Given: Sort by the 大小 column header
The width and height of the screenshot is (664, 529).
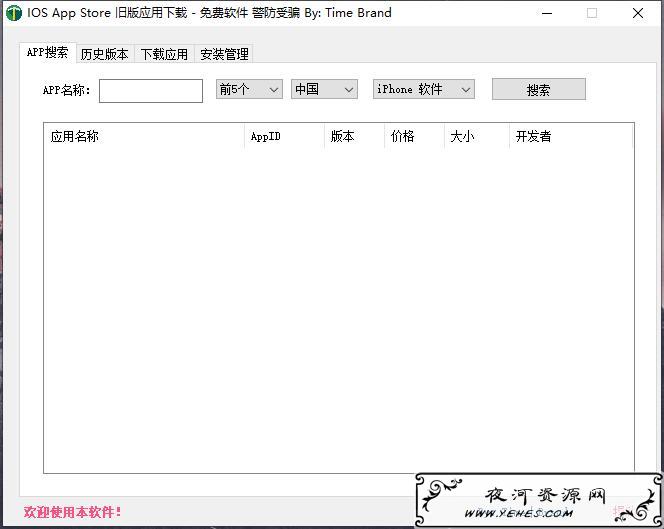Looking at the screenshot, I should (477, 136).
